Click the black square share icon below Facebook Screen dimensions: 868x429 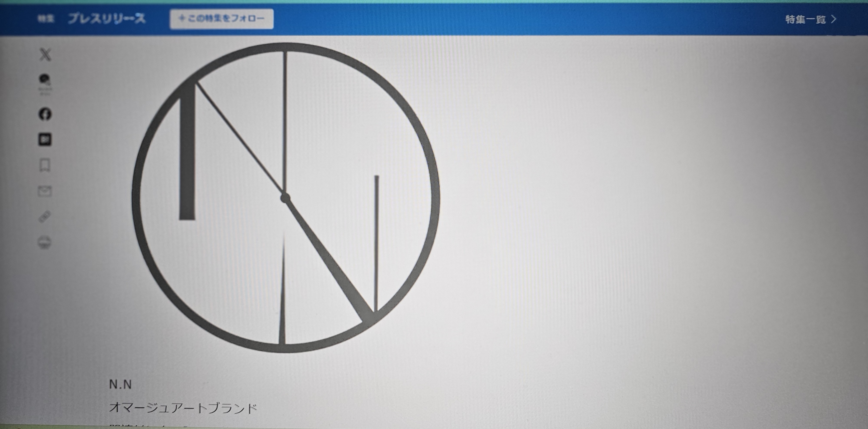pos(45,139)
